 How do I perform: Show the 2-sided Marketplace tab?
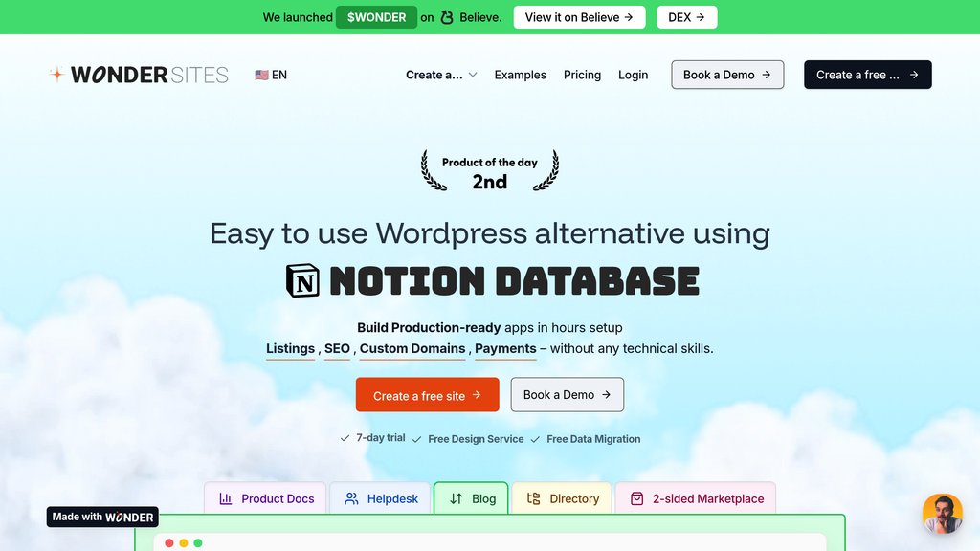point(696,498)
